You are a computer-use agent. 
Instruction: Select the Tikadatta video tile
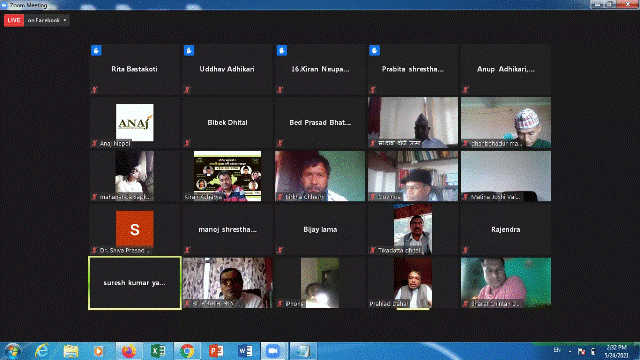click(x=413, y=229)
